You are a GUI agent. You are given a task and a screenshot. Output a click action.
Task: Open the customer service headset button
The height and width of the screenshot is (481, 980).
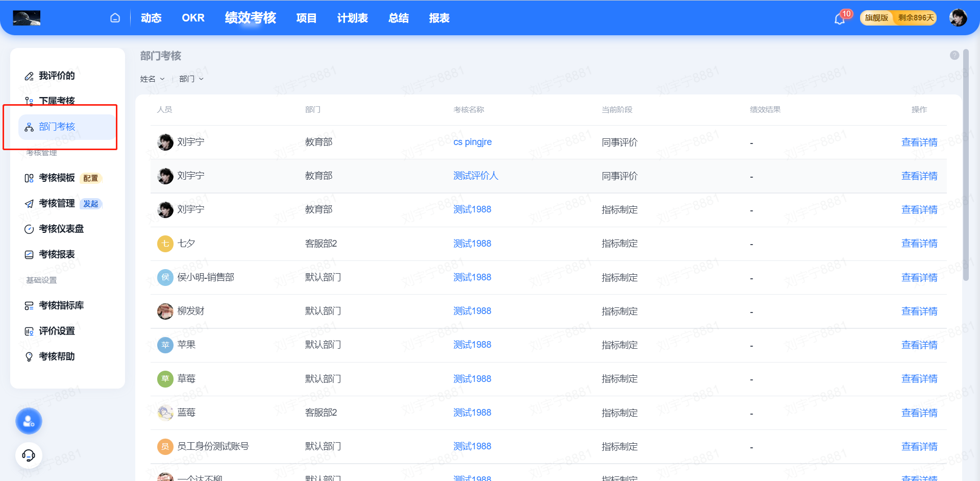coord(29,455)
